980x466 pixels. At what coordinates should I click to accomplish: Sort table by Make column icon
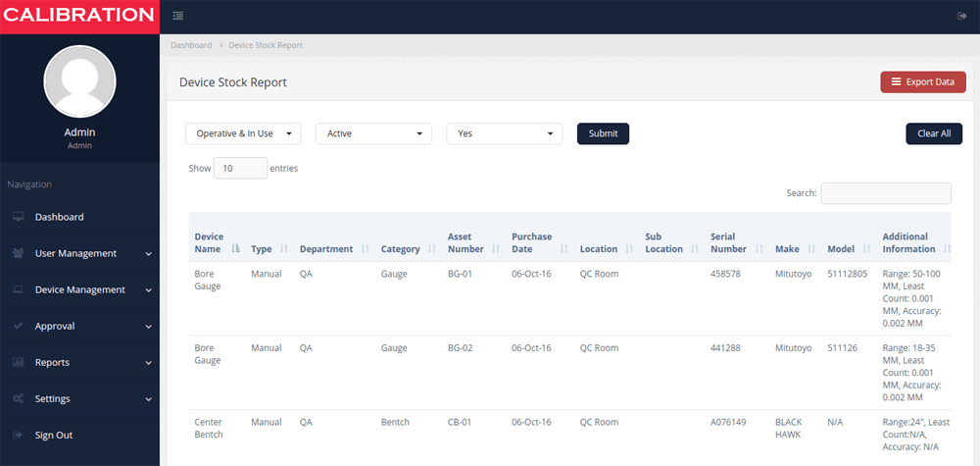click(x=811, y=249)
